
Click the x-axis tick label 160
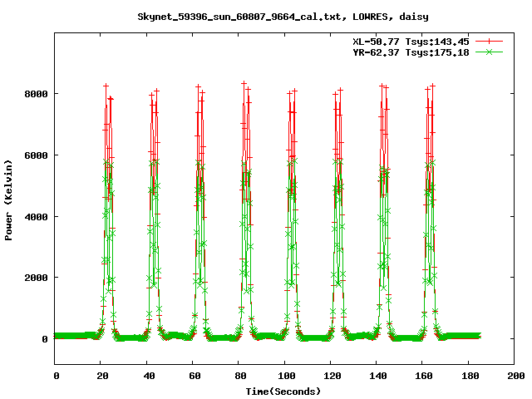424,376
